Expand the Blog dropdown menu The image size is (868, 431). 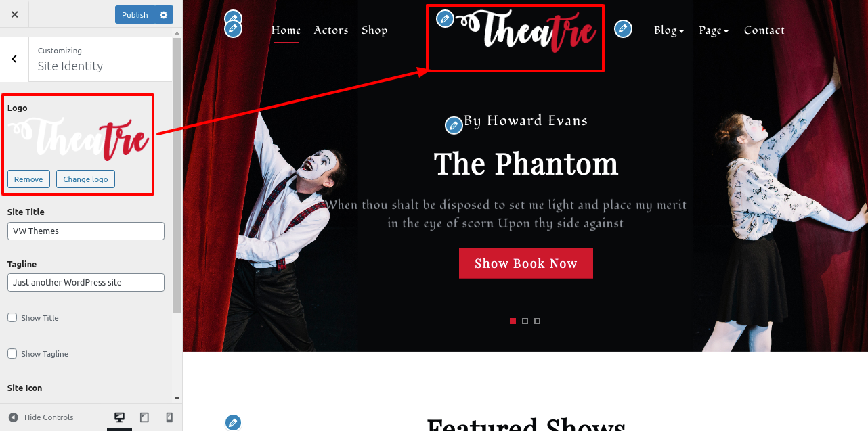point(669,30)
